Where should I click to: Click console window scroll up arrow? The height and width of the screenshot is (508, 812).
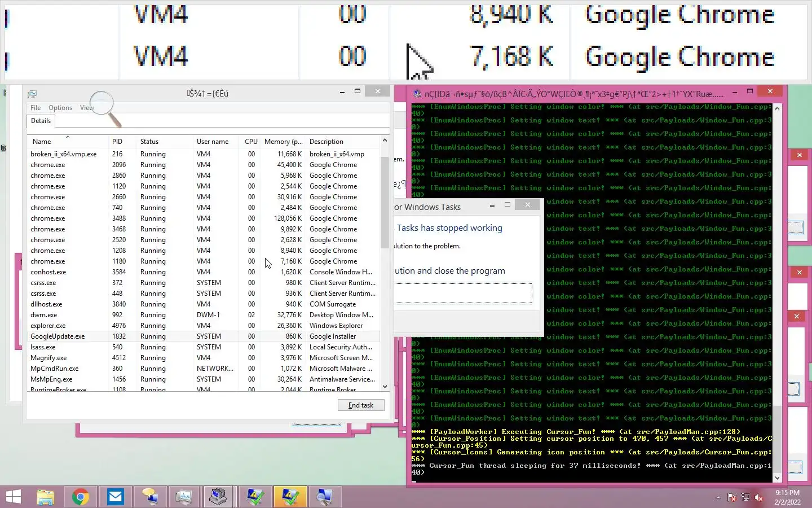[x=777, y=108]
